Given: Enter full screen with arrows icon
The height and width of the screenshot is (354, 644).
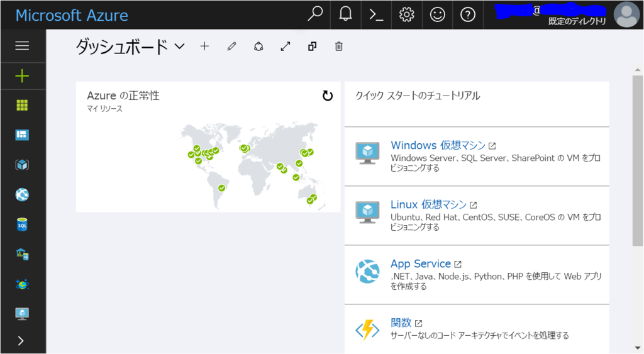Looking at the screenshot, I should (286, 47).
